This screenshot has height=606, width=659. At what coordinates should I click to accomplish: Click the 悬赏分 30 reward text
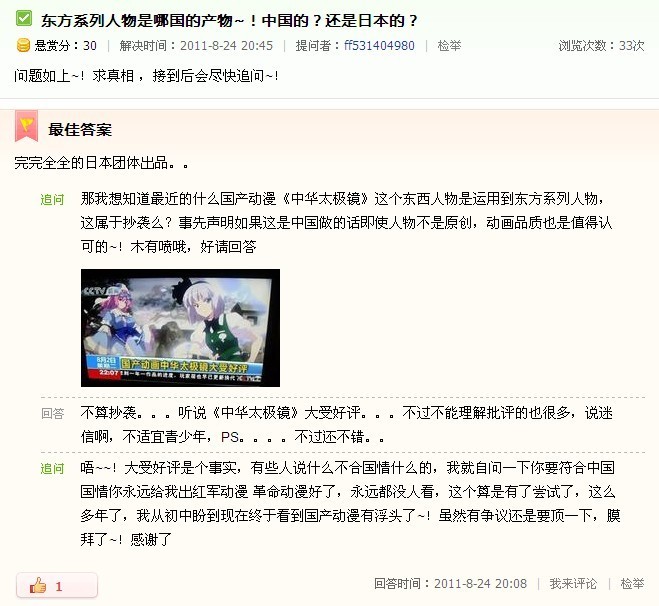coord(66,45)
